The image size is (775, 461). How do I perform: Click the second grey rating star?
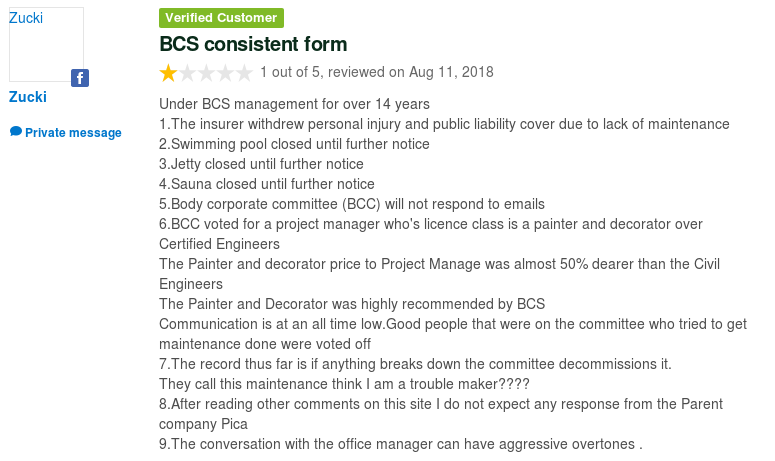[x=187, y=73]
